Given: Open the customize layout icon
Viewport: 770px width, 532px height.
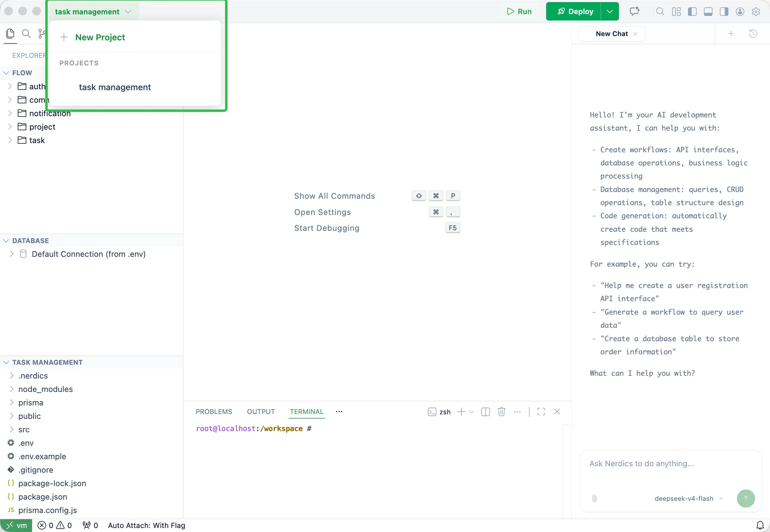Looking at the screenshot, I should [x=676, y=12].
